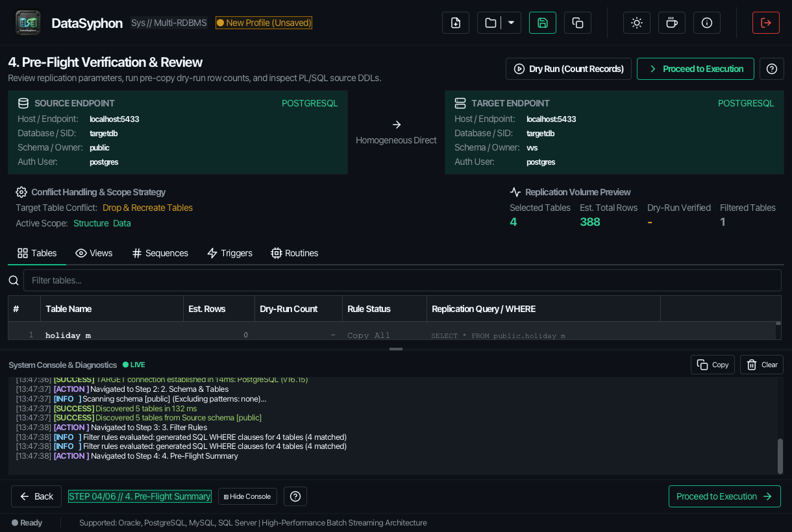
Task: Click the duplicate profile copy icon
Action: click(578, 23)
